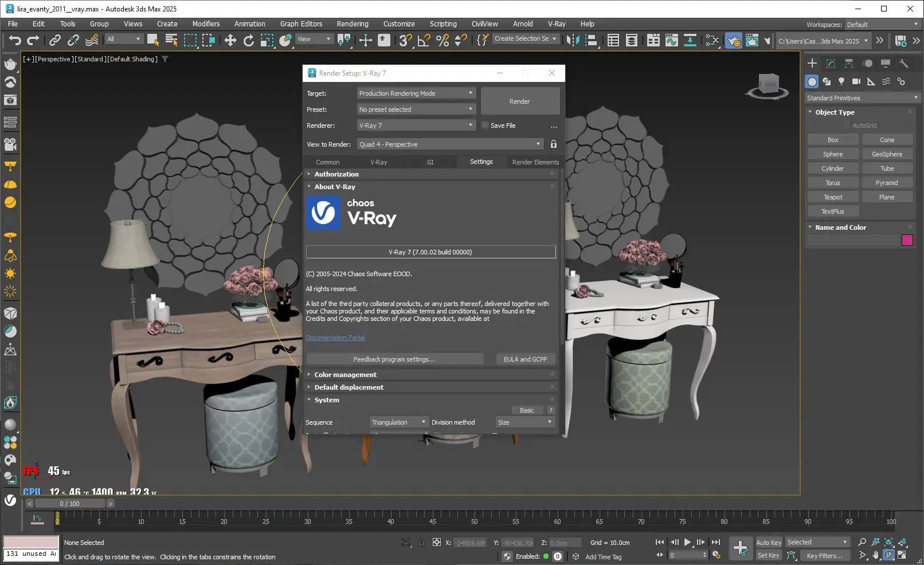Click the large Render button
924x565 pixels.
click(x=519, y=101)
